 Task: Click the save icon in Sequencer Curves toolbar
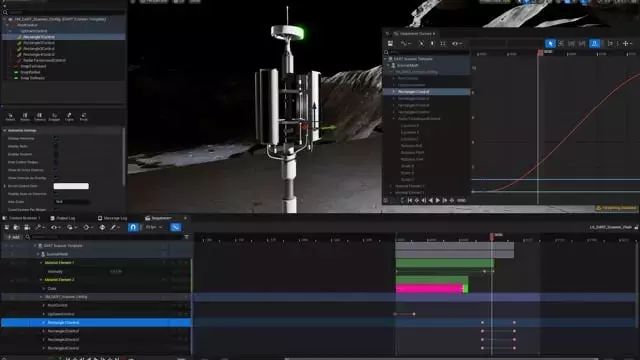click(x=390, y=43)
